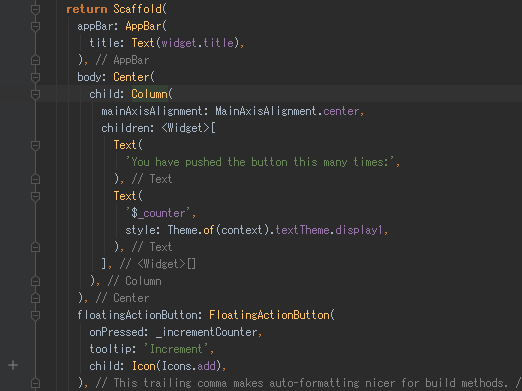Click the 'mainAxisAlignment:' parameter name
This screenshot has width=522, height=391.
pos(155,111)
